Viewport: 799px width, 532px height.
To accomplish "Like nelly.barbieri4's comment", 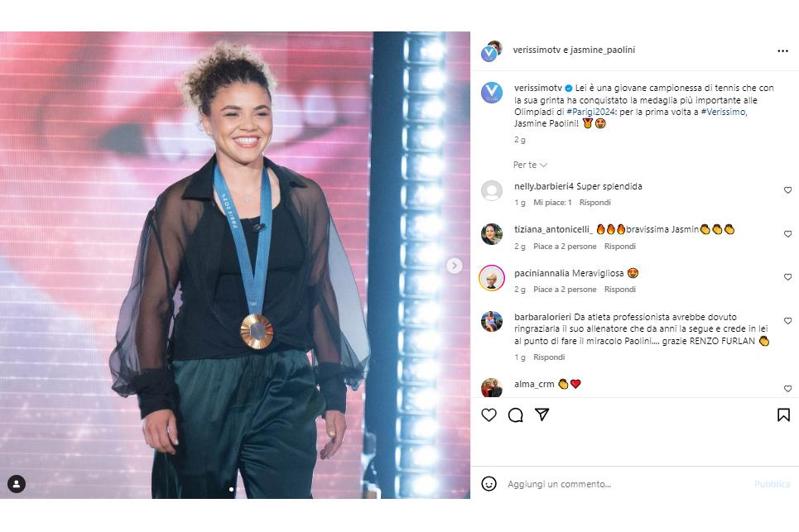I will [x=787, y=190].
